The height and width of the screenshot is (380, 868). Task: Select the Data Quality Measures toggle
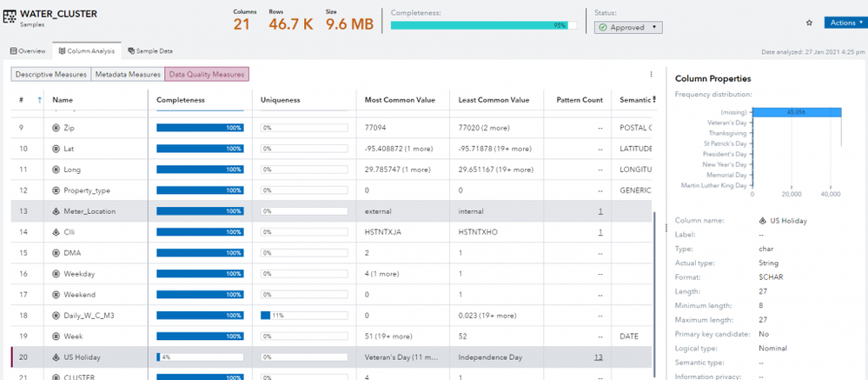point(207,75)
